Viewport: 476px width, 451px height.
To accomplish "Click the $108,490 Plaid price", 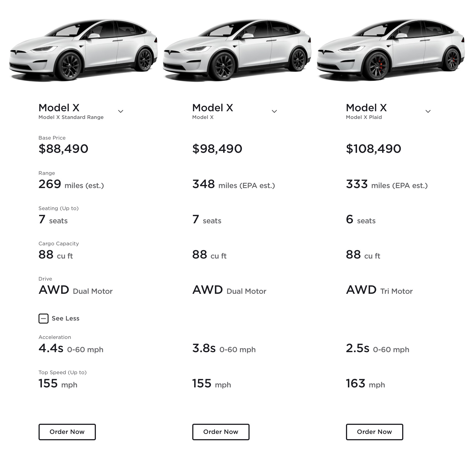I will 374,149.
